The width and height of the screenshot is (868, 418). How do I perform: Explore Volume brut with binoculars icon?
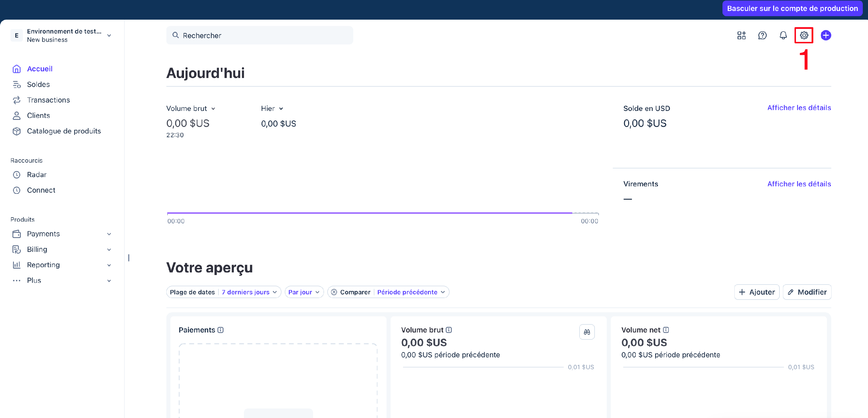coord(587,332)
